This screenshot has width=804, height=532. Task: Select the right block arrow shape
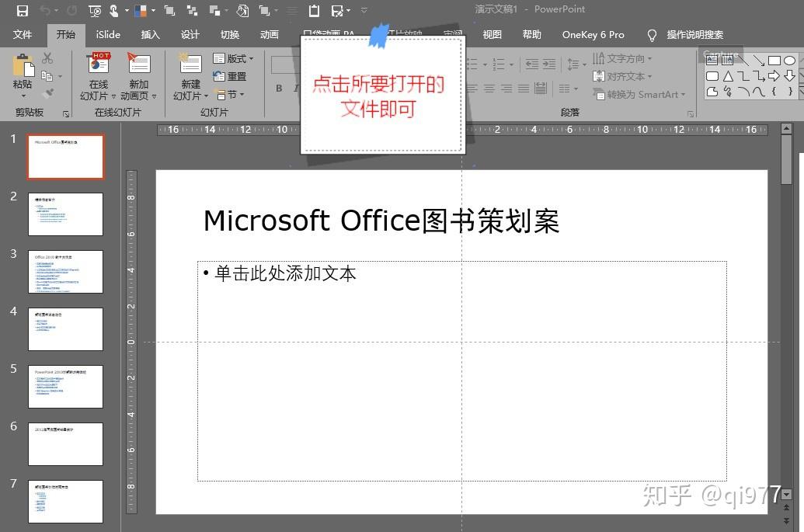coord(774,76)
